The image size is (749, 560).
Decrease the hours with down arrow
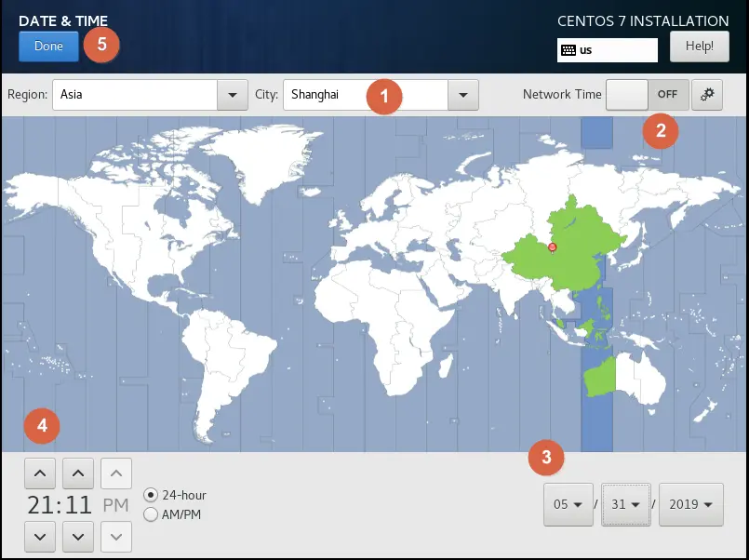(x=40, y=537)
